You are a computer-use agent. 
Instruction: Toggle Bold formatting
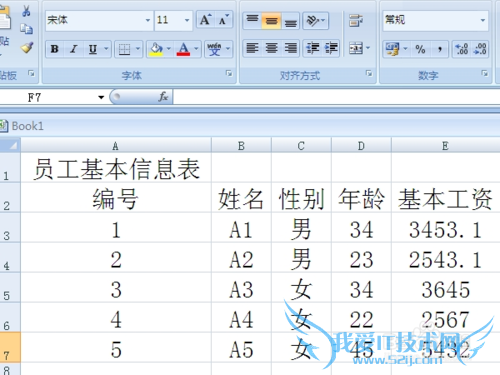click(55, 49)
